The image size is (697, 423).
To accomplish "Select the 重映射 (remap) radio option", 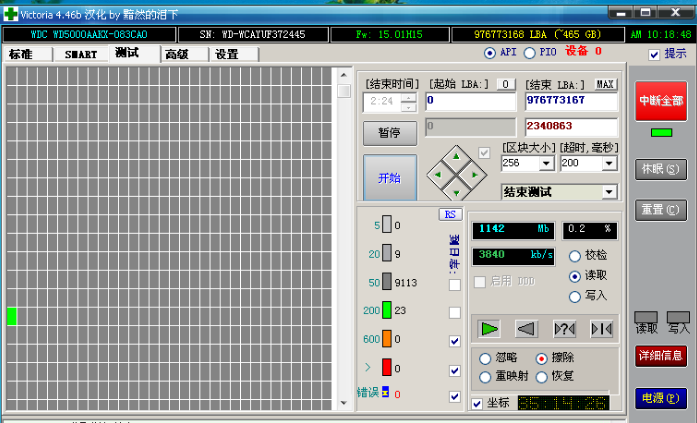I will (485, 377).
